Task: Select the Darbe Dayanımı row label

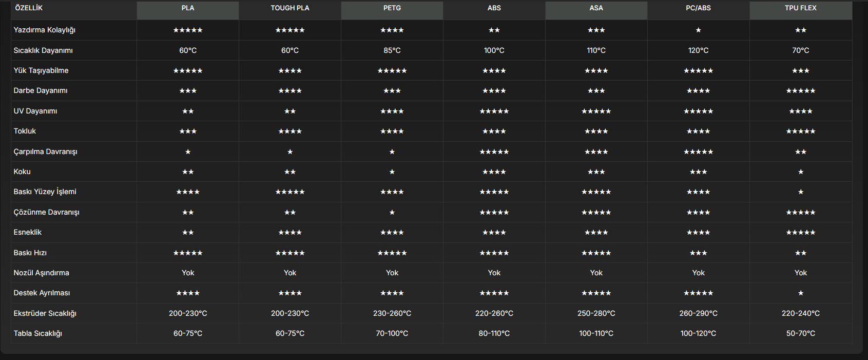Action: click(41, 91)
